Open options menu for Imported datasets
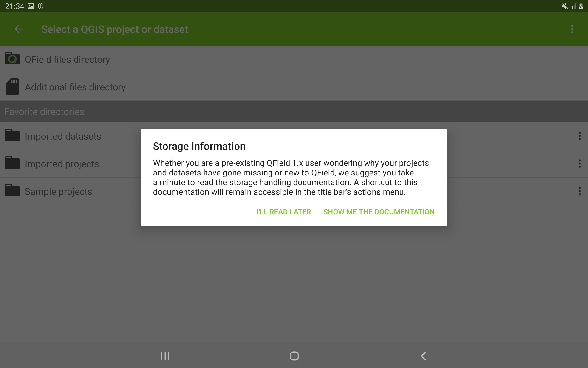The image size is (588, 368). click(x=580, y=136)
